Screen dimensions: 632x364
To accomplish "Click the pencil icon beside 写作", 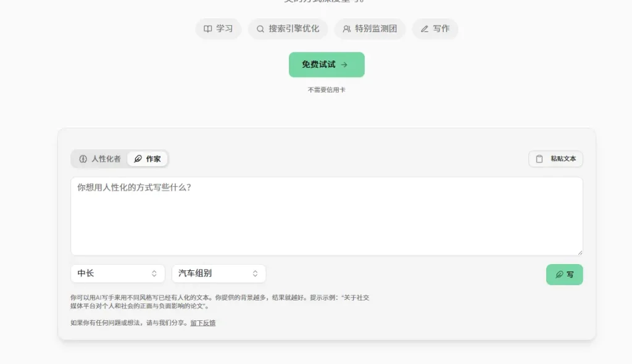I will point(425,29).
